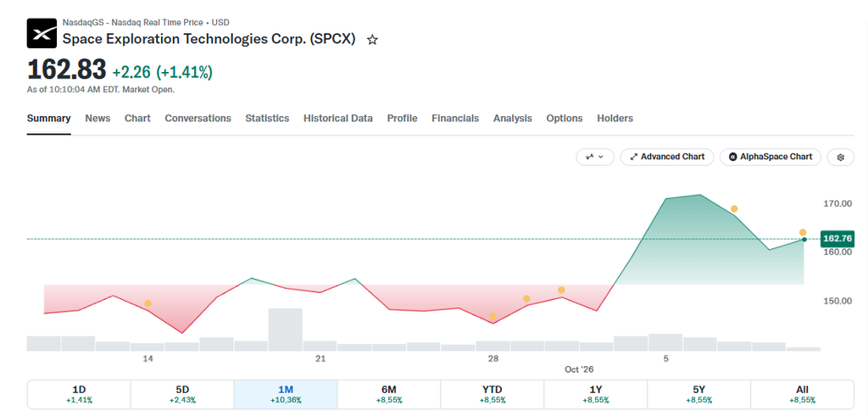The image size is (868, 416).
Task: Click the SpaceX company logo icon
Action: point(42,33)
